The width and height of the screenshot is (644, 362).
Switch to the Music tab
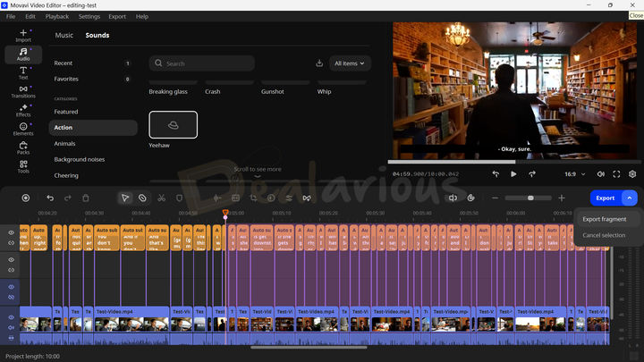click(64, 35)
